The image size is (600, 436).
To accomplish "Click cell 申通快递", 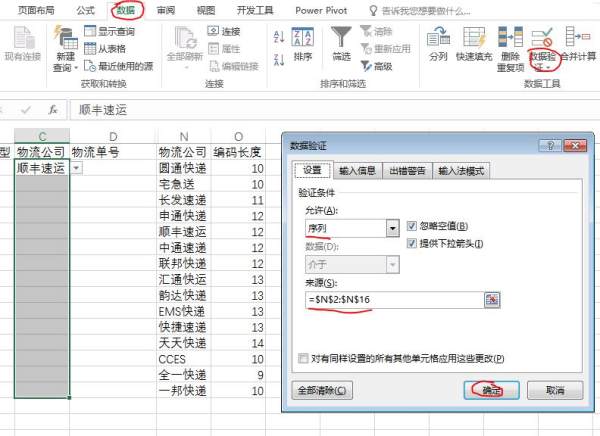I will click(x=184, y=216).
